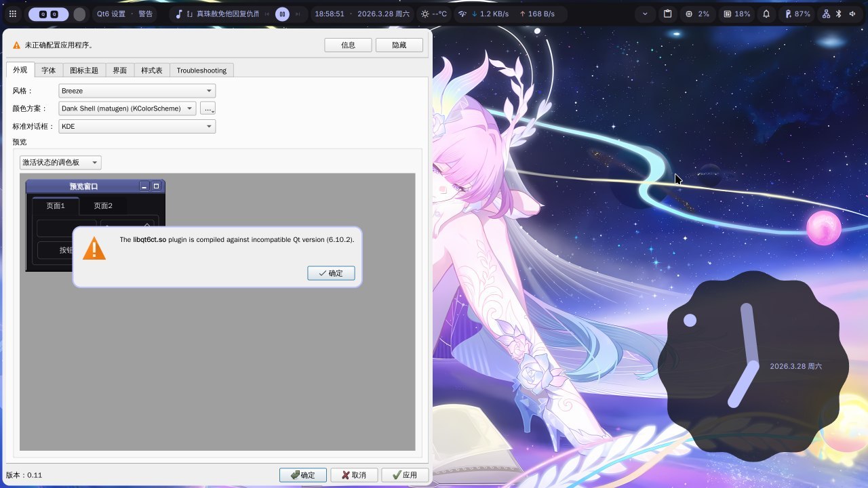Click the clipboard icon in top bar
Screen dimensions: 868x488
tap(667, 14)
